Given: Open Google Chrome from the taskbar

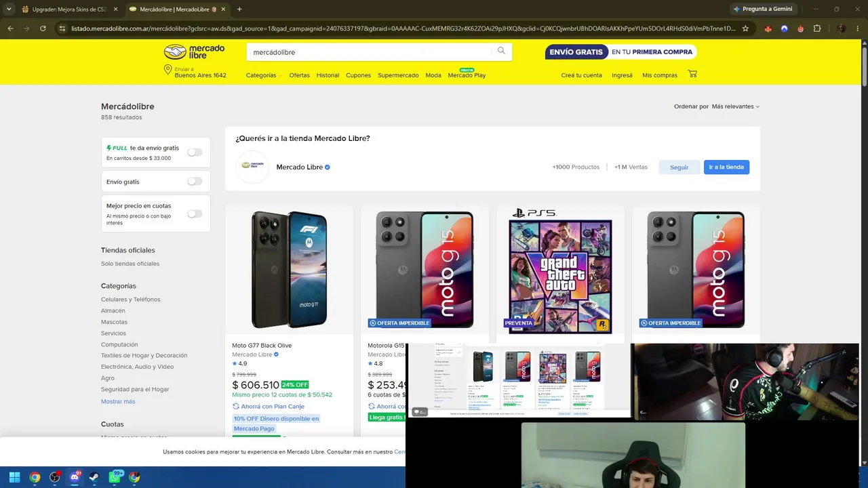Looking at the screenshot, I should (35, 477).
